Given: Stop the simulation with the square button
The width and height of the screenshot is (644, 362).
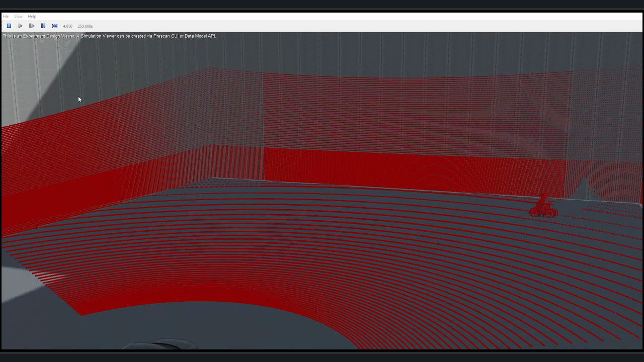Looking at the screenshot, I should click(9, 26).
